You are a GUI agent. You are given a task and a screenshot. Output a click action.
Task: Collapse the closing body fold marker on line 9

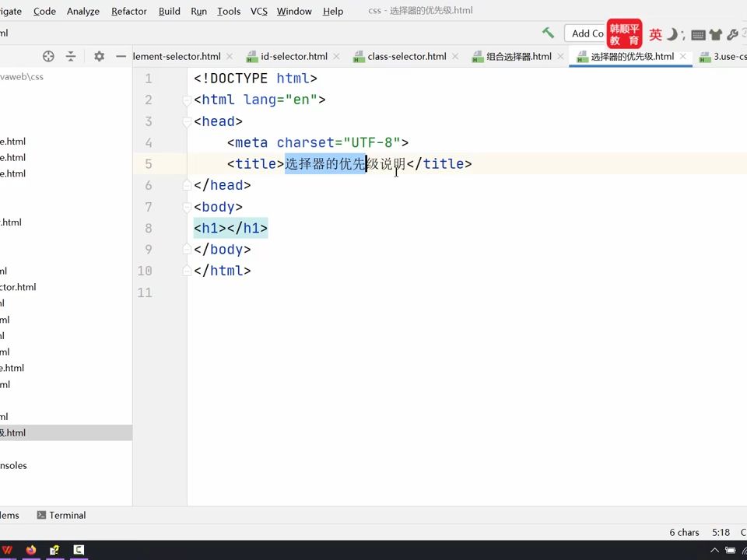coord(187,250)
